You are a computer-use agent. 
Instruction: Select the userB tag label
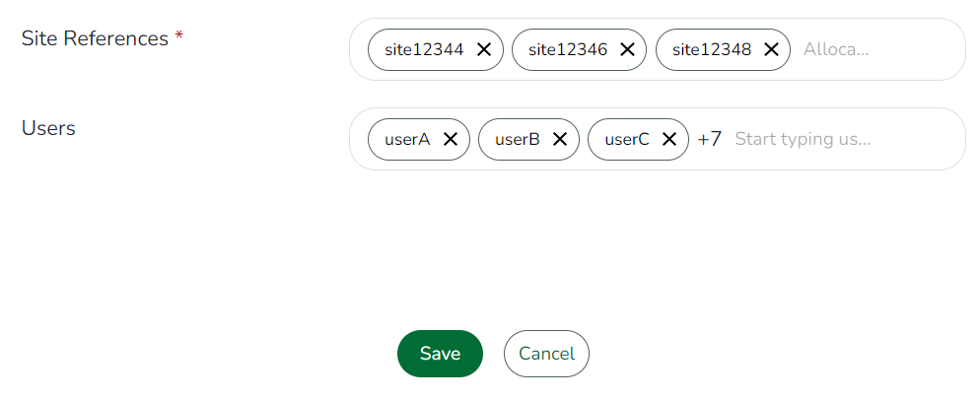(518, 139)
